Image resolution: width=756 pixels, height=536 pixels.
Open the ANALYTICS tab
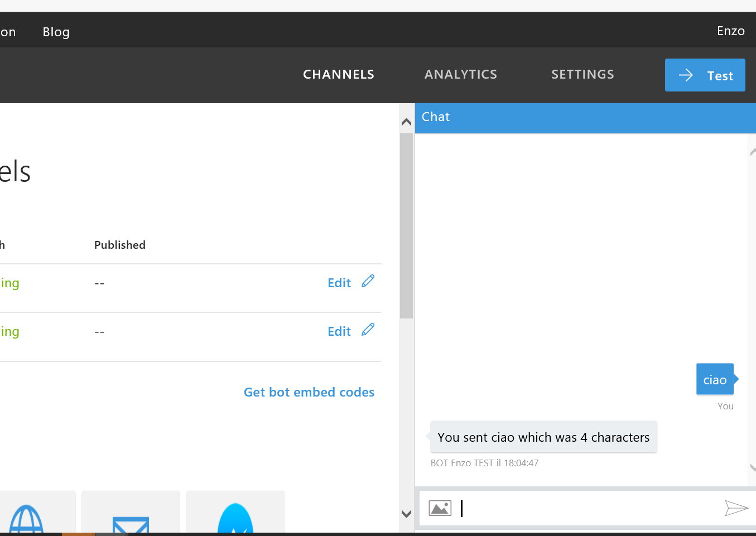click(460, 74)
